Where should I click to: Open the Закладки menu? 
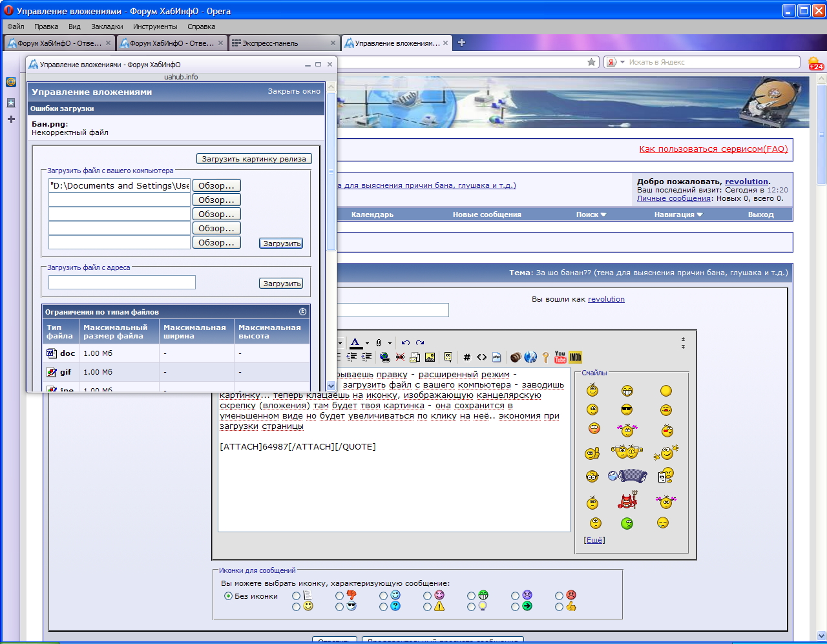(107, 26)
